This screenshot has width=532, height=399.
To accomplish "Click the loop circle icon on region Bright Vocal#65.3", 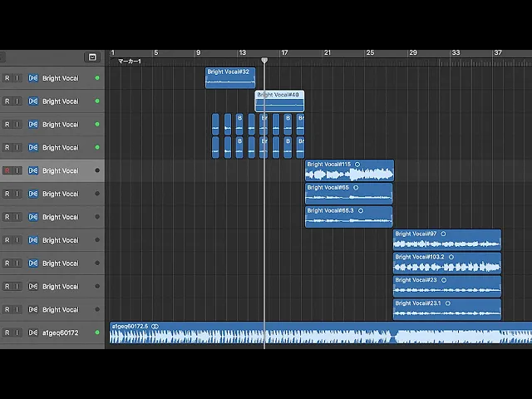I will 361,210.
